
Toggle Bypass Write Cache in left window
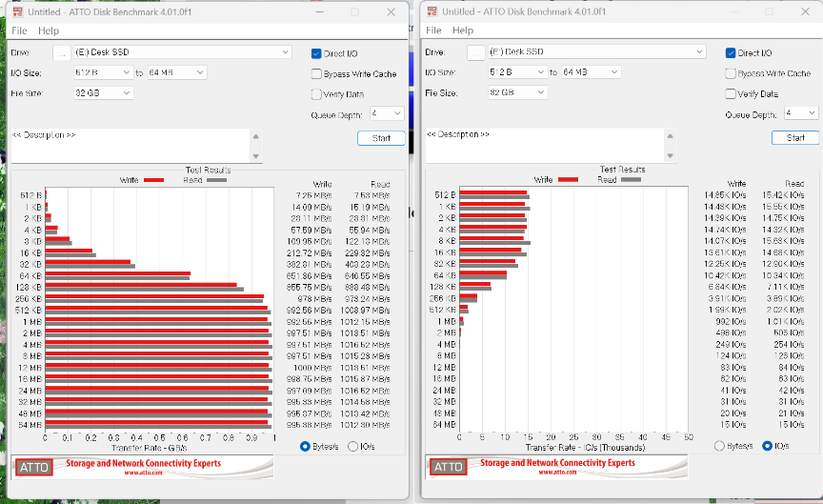click(316, 74)
